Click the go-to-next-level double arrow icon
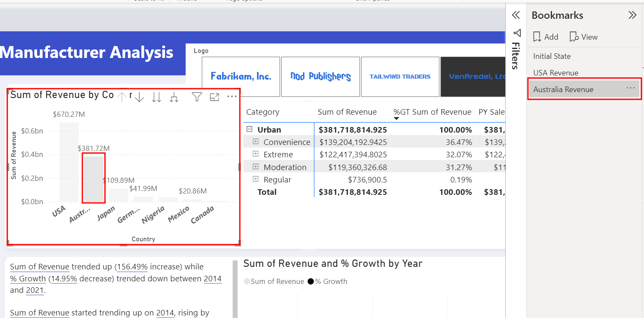This screenshot has width=644, height=318. click(x=156, y=97)
